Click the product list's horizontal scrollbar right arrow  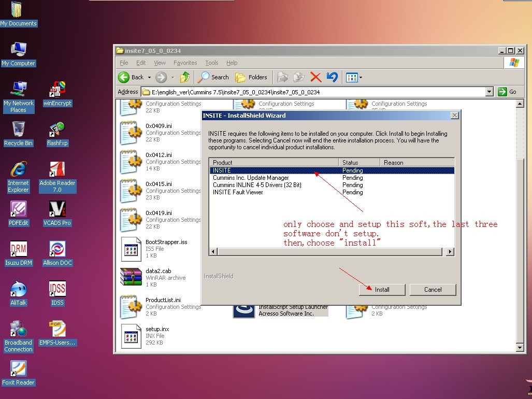click(450, 252)
